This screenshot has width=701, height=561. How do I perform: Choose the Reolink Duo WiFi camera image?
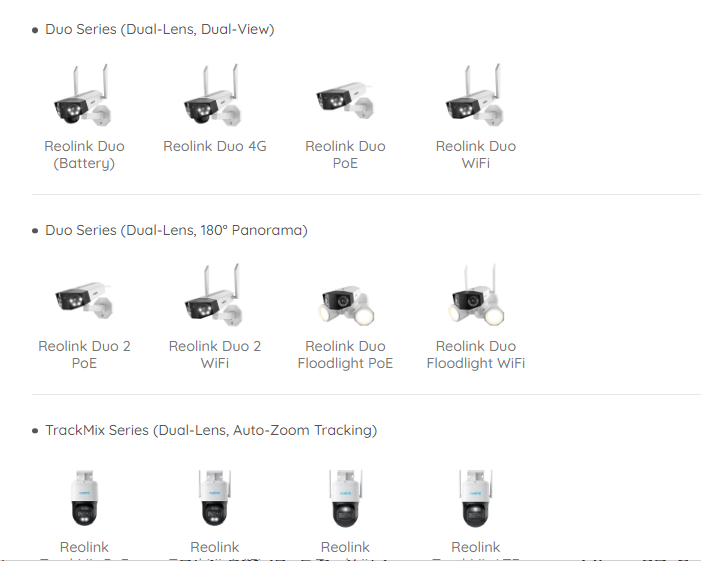(476, 95)
